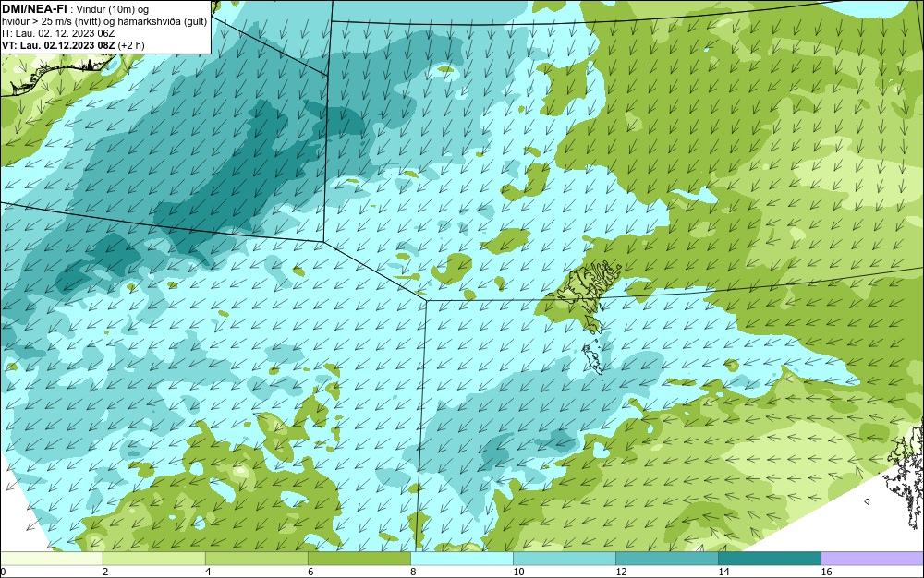
Task: Click the legend scale value 14
Action: (723, 572)
